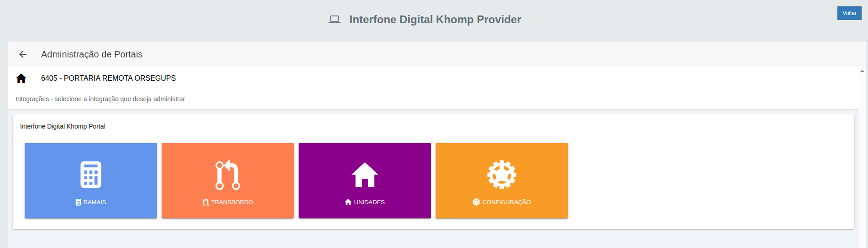Image resolution: width=868 pixels, height=248 pixels.
Task: Click the black home icon next to 6405
Action: (x=21, y=78)
